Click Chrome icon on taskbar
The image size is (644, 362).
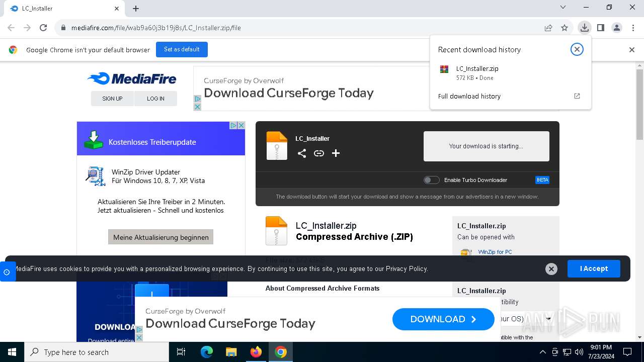click(281, 352)
